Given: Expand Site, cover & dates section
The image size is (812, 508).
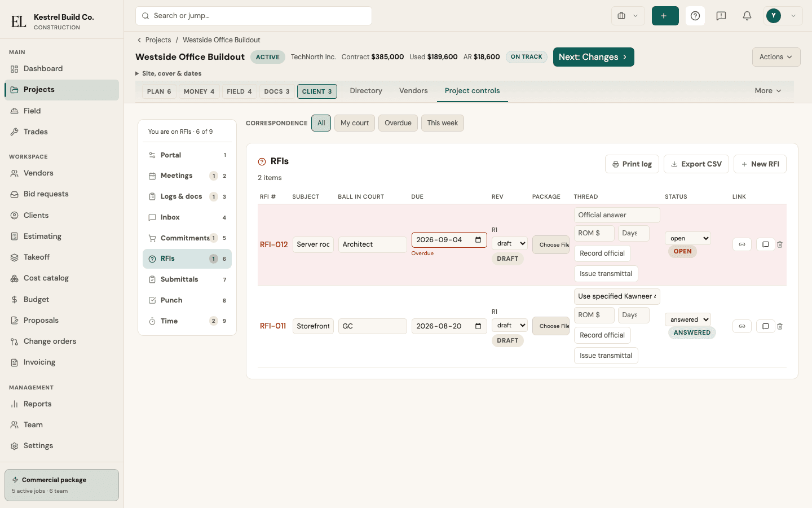Looking at the screenshot, I should coord(169,73).
